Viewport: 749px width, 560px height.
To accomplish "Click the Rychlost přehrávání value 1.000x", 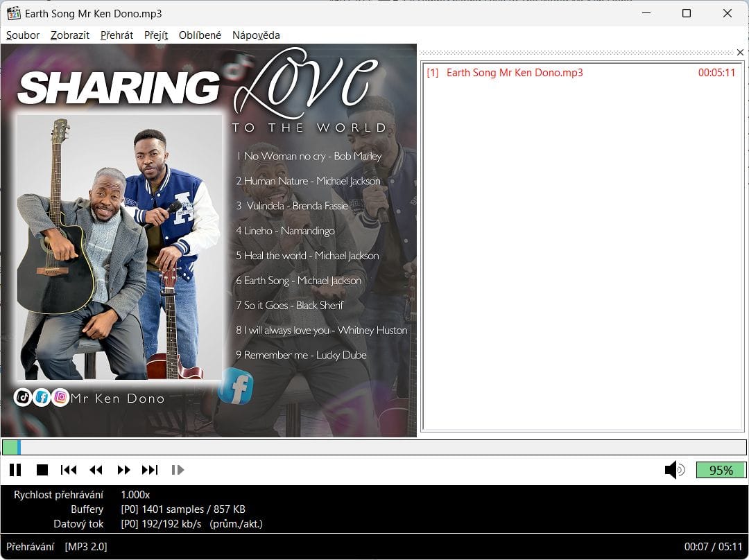I will pyautogui.click(x=135, y=495).
